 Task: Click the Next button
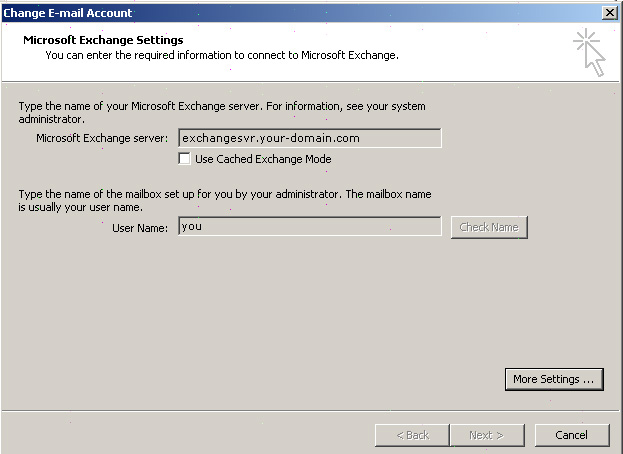(x=487, y=435)
